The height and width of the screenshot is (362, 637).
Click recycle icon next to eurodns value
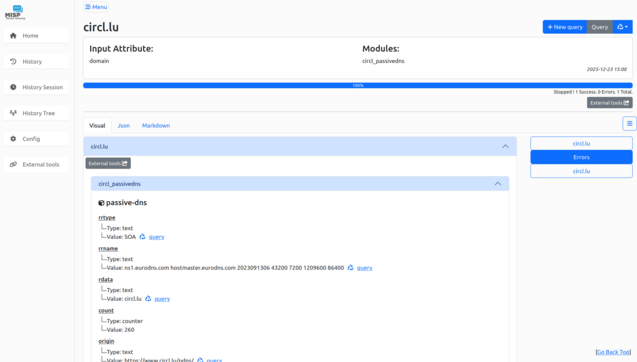pyautogui.click(x=351, y=267)
